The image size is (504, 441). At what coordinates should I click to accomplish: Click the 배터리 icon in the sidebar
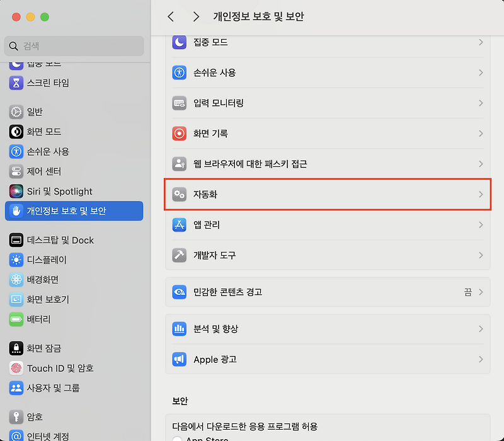click(18, 319)
